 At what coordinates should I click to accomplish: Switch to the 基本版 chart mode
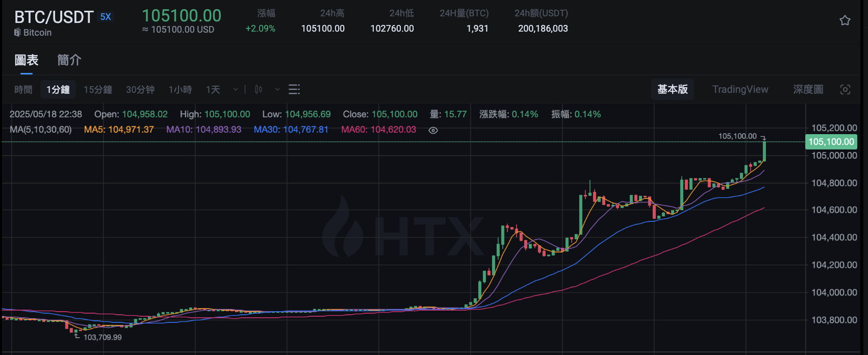pyautogui.click(x=673, y=89)
